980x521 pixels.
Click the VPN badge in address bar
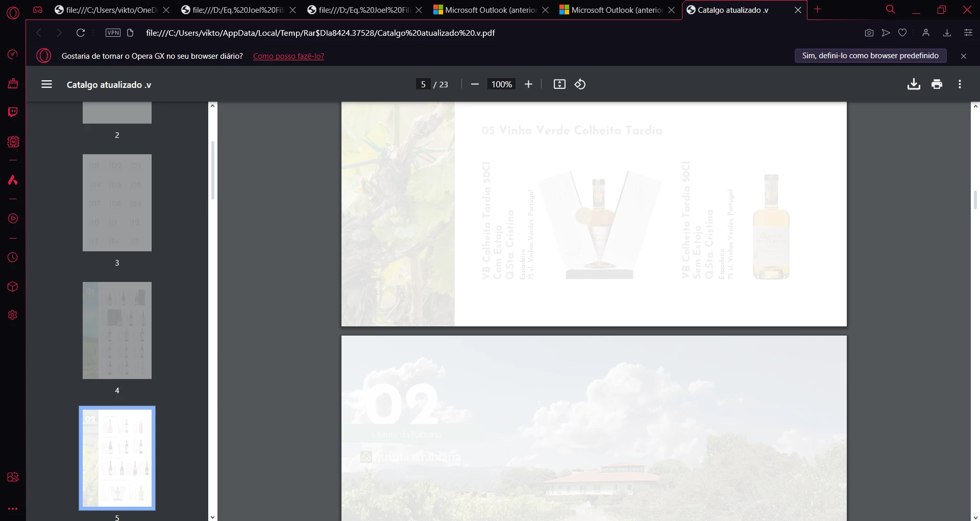coord(113,33)
